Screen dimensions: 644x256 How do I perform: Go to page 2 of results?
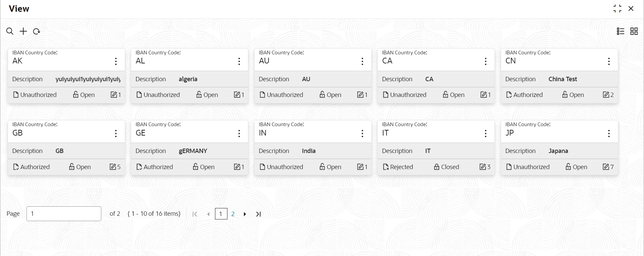click(233, 214)
